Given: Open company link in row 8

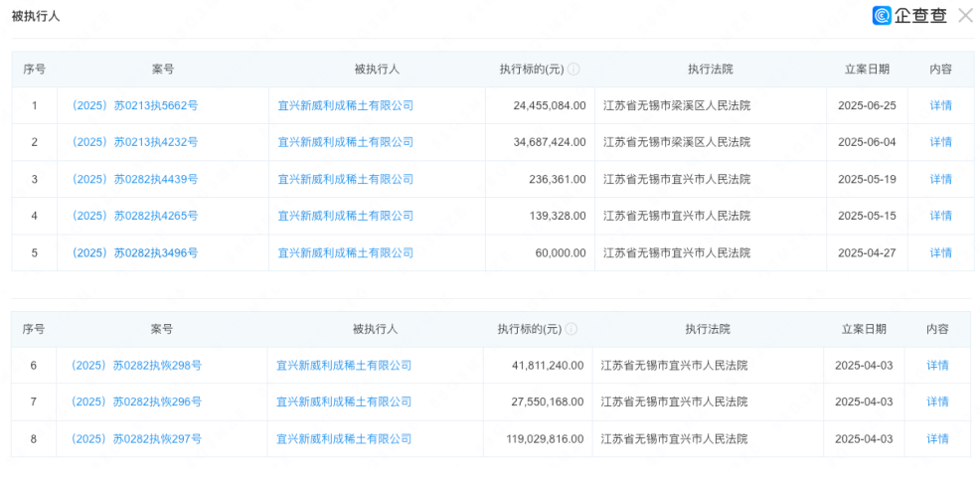Looking at the screenshot, I should 344,439.
